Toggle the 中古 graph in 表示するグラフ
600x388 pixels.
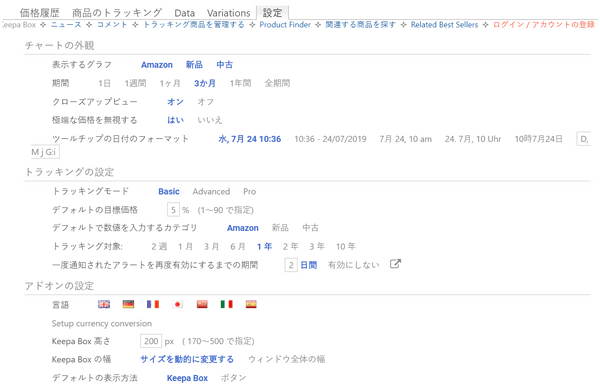[225, 65]
